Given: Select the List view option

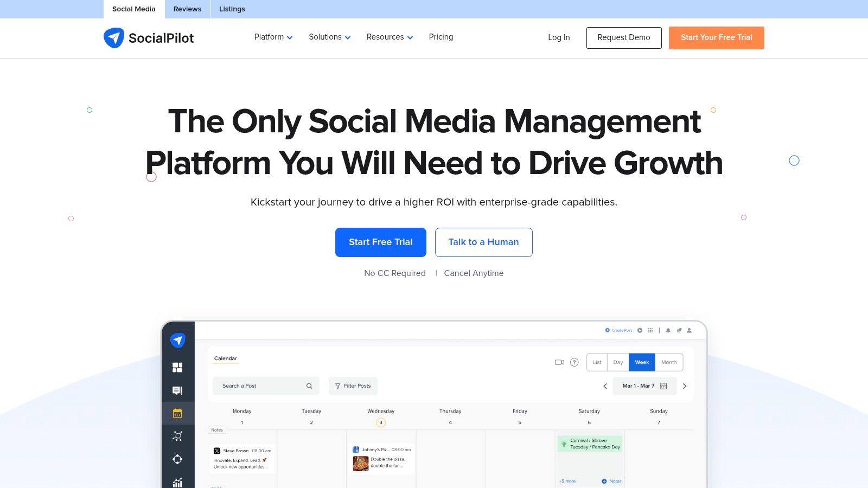Looking at the screenshot, I should [597, 362].
